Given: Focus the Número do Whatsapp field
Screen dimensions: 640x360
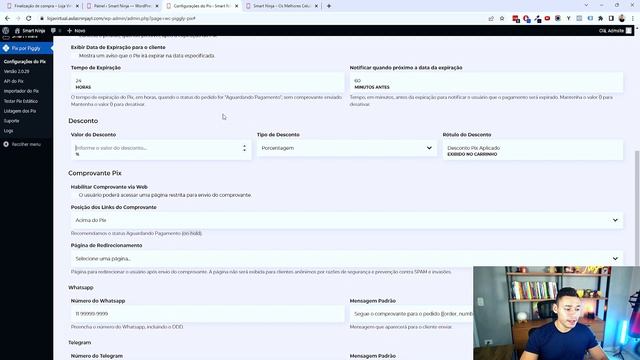Looking at the screenshot, I should pyautogui.click(x=208, y=314).
